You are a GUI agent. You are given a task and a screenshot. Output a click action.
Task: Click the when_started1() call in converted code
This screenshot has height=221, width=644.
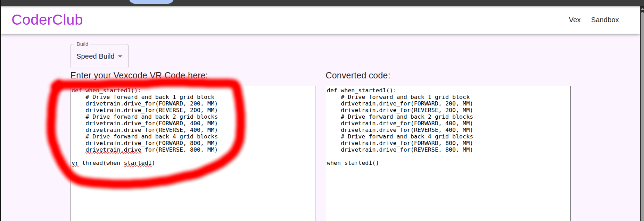pyautogui.click(x=353, y=163)
